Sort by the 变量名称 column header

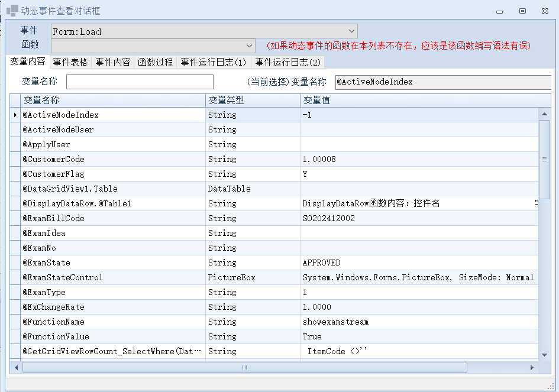[x=112, y=101]
